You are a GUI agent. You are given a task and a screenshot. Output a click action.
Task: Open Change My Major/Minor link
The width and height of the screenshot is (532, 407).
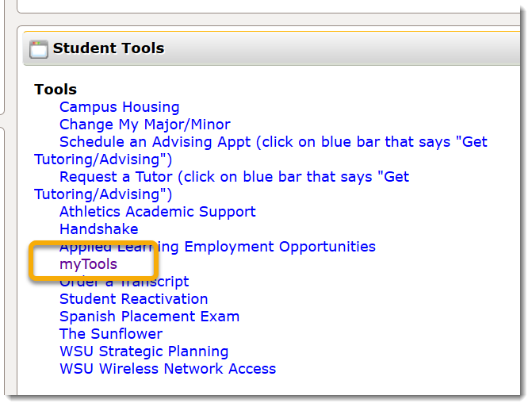tap(144, 125)
